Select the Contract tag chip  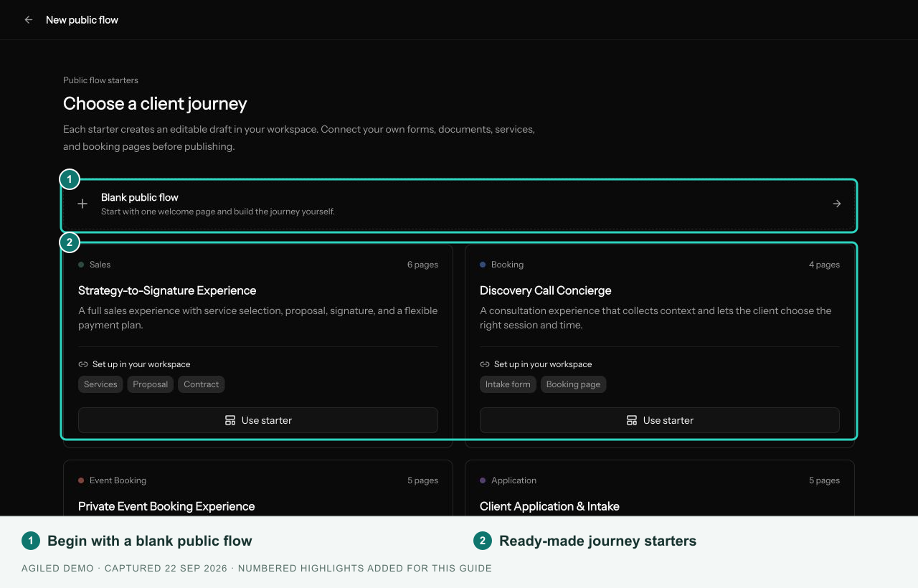point(202,384)
